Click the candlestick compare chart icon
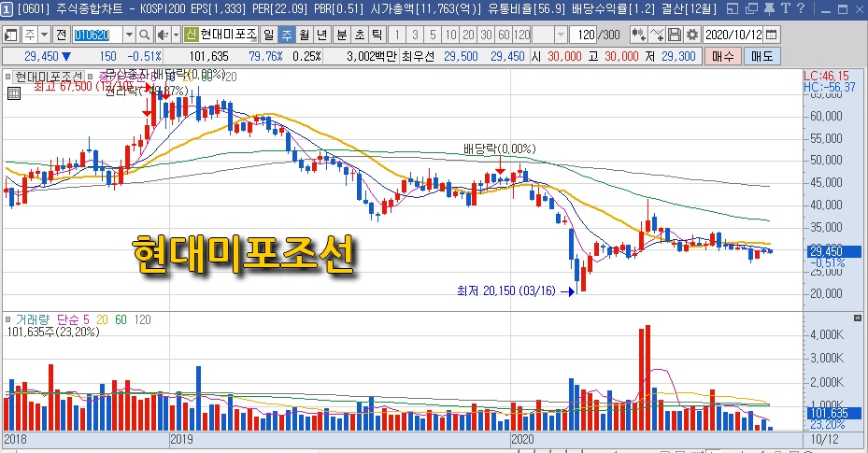Viewport: 868px width, 453px height. pos(638,35)
